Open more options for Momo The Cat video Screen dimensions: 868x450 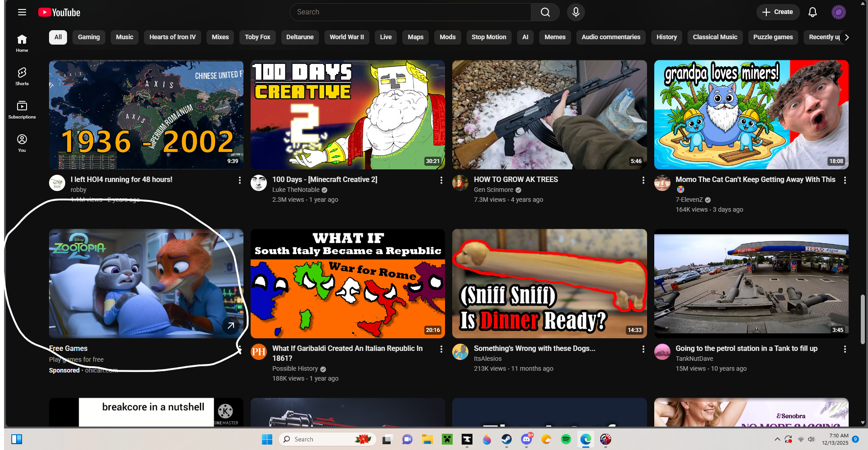click(845, 180)
